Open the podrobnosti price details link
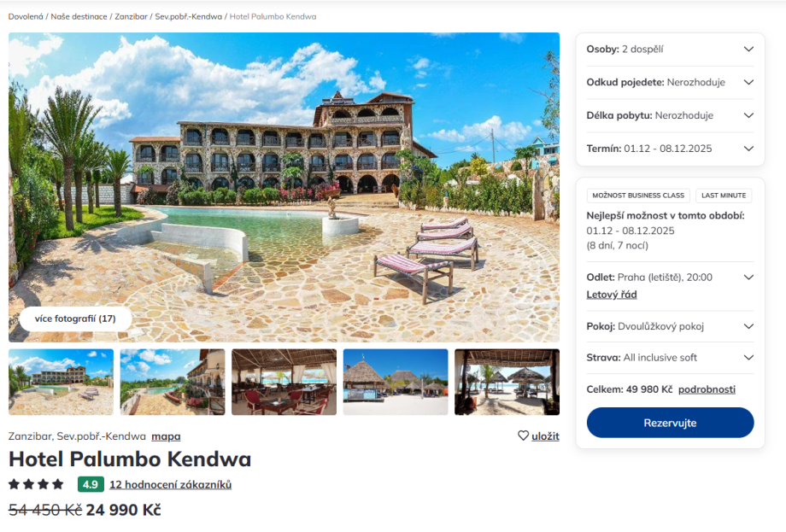The height and width of the screenshot is (532, 786). pyautogui.click(x=707, y=389)
